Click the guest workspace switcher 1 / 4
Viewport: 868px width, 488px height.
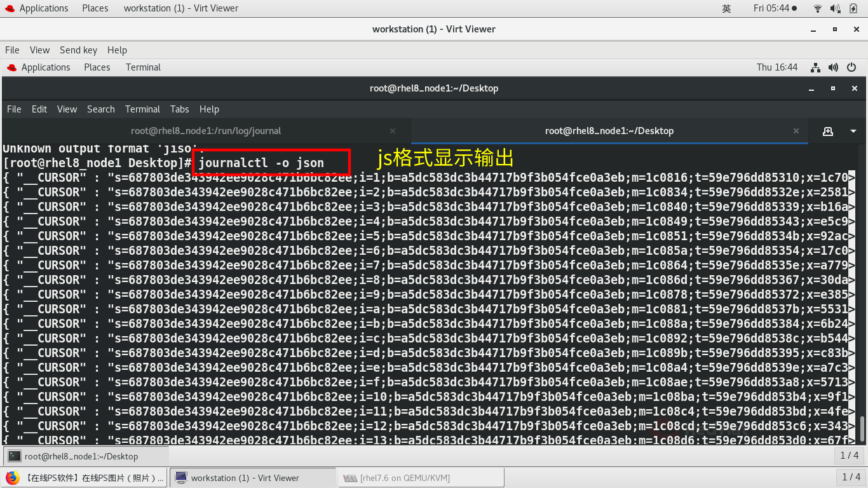849,456
